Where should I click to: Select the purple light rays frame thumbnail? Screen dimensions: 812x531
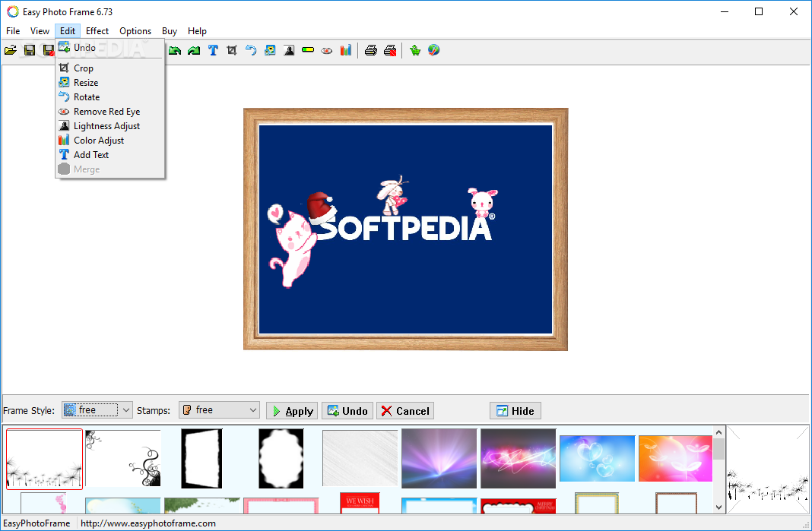click(x=439, y=459)
